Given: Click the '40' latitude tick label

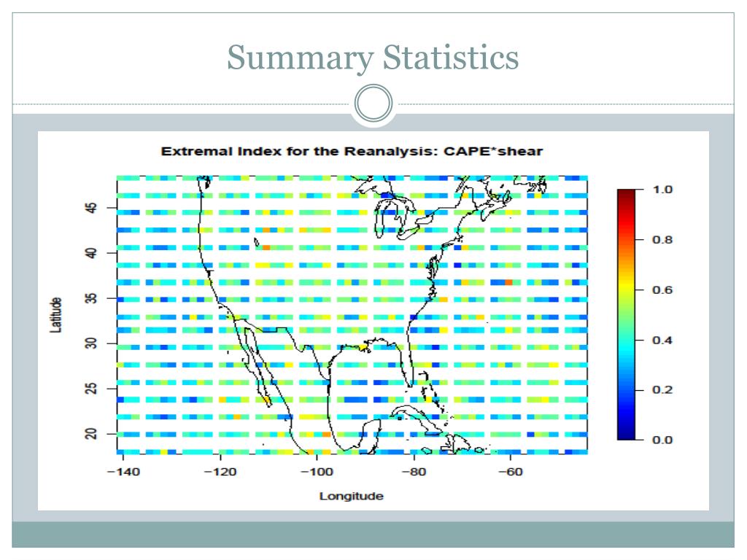Looking at the screenshot, I should (90, 253).
